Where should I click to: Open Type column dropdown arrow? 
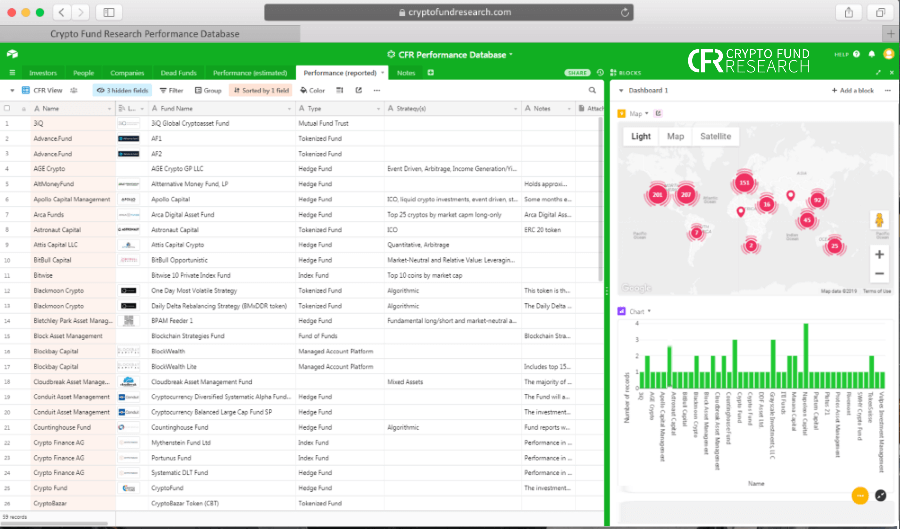point(378,108)
